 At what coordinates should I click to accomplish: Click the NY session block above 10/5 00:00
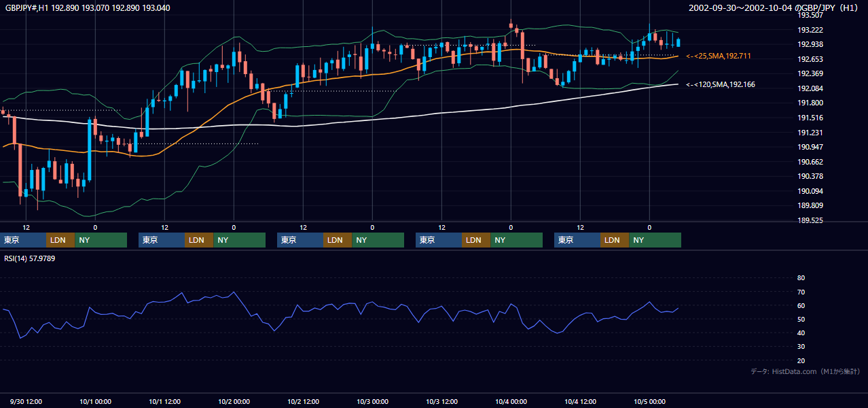655,240
